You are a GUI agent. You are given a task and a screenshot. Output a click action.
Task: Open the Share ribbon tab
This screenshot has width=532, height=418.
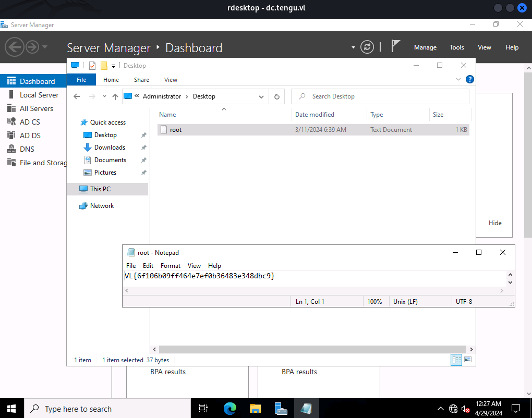[141, 80]
